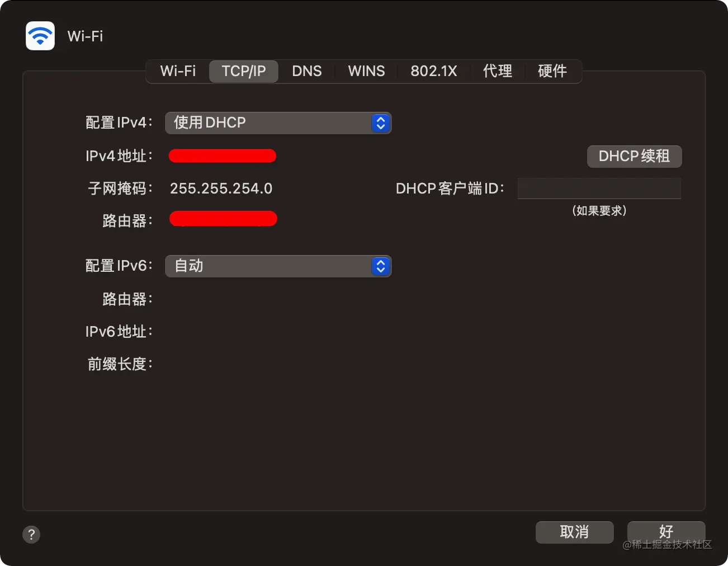This screenshot has height=566, width=728.
Task: Focus the DHCP客户端ID input field
Action: click(x=599, y=188)
